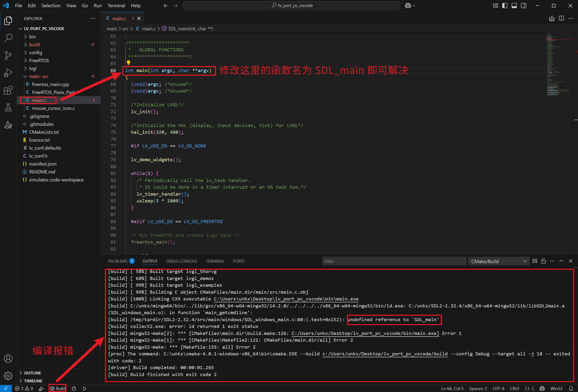Screen dimensions: 578x392
Task: Click the editor download/run icon in top right
Action: coord(552,18)
